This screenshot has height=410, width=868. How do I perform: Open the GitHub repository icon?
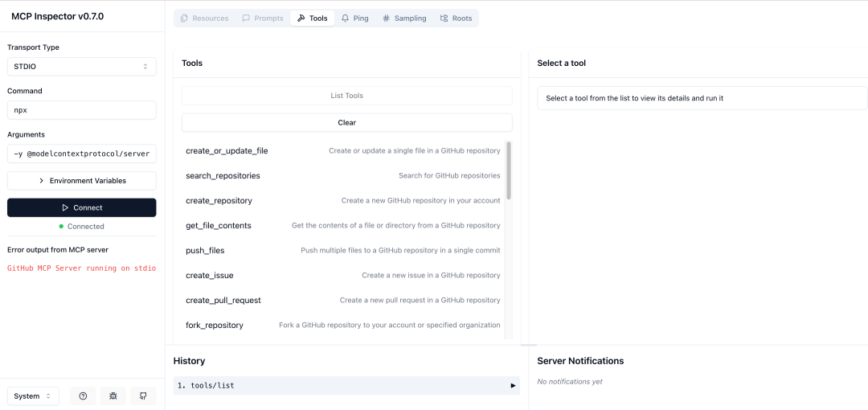click(x=143, y=396)
